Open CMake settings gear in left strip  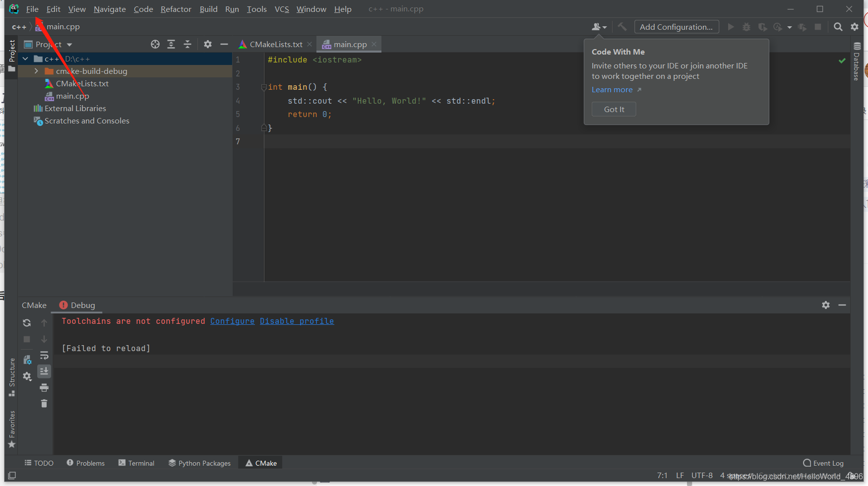[27, 376]
